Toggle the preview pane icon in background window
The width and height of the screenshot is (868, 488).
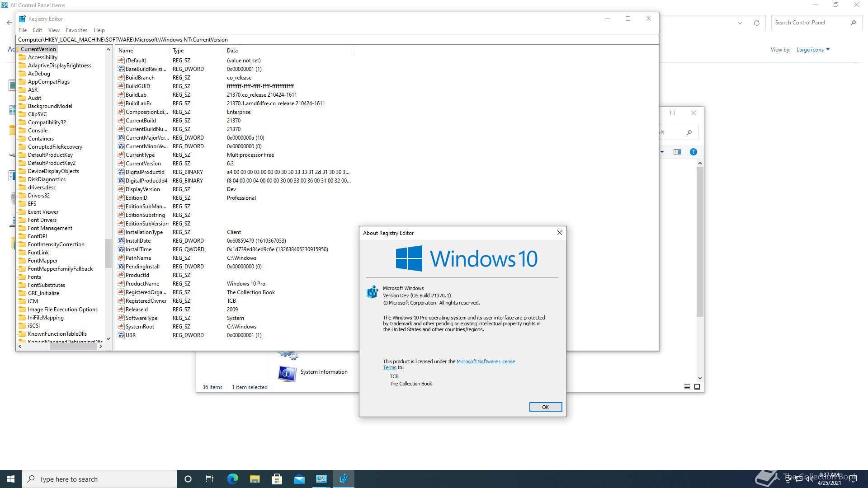click(677, 152)
